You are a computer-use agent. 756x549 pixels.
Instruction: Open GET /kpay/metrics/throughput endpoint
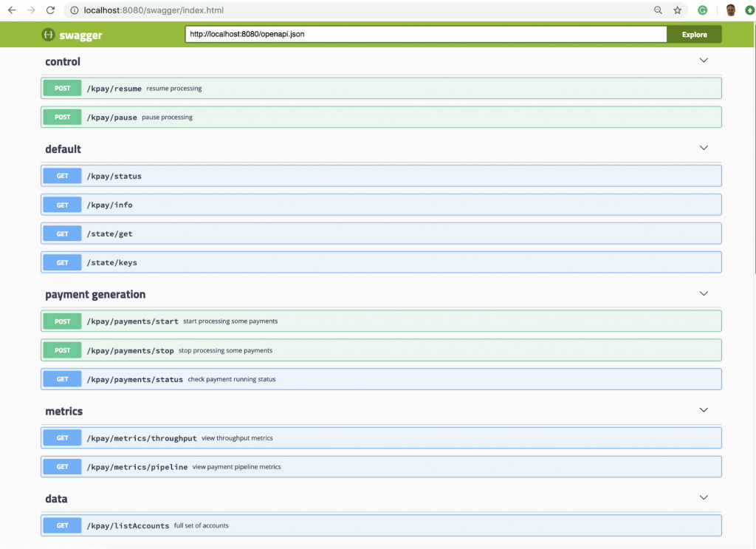tap(381, 438)
